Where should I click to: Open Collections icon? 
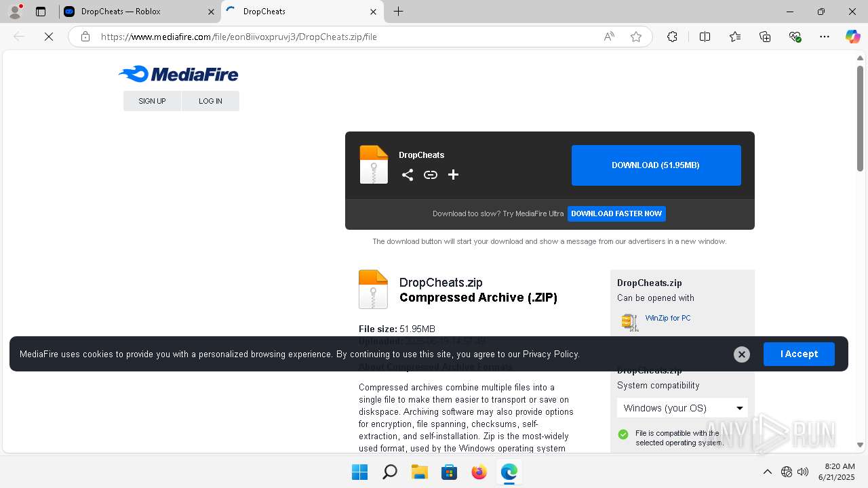pyautogui.click(x=765, y=37)
